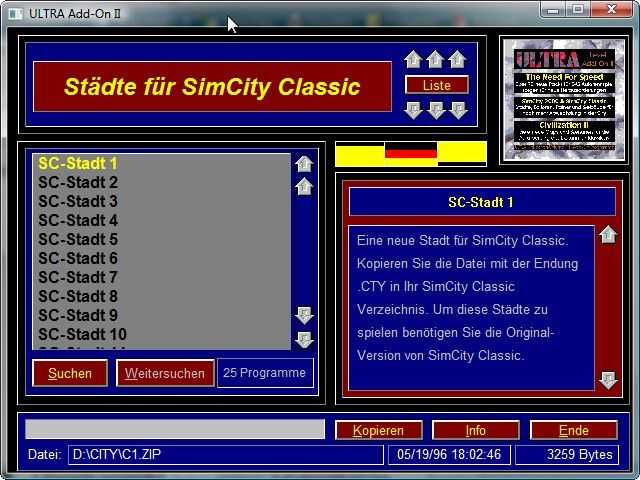Image resolution: width=640 pixels, height=480 pixels.
Task: Close the ULTRA Add-On window
Action: (611, 10)
